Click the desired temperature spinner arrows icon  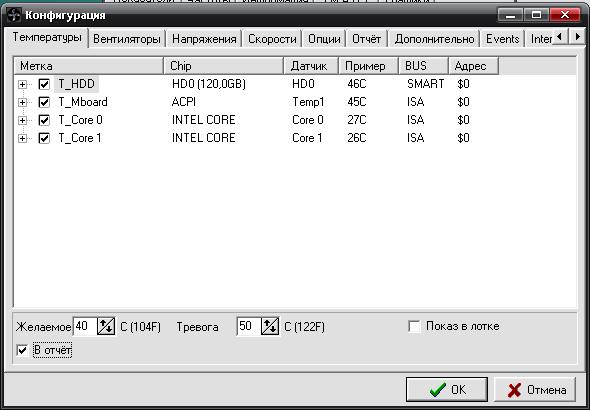coord(106,326)
